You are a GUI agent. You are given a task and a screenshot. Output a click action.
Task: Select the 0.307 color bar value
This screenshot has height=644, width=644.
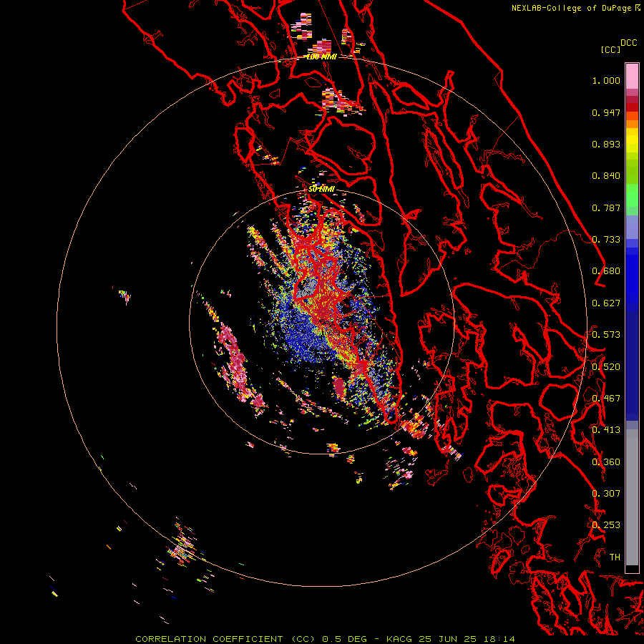[606, 494]
